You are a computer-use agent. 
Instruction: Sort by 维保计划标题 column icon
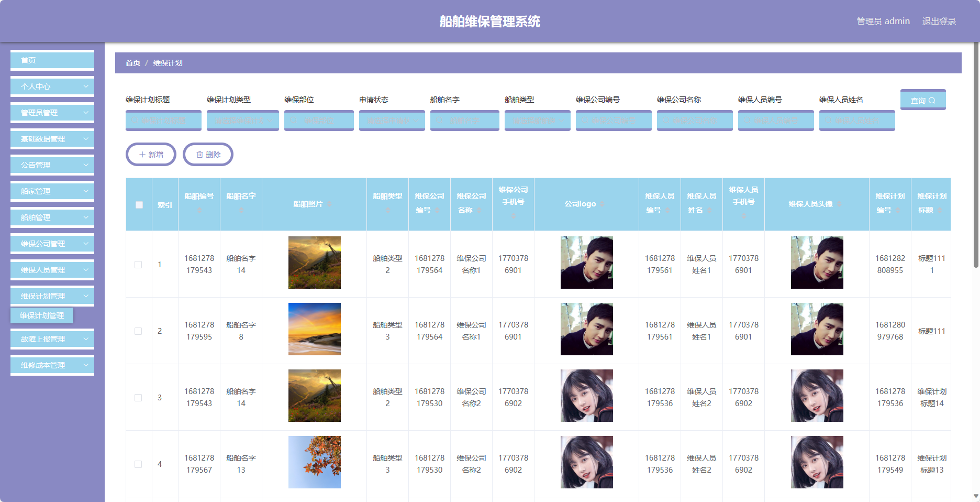pyautogui.click(x=940, y=210)
